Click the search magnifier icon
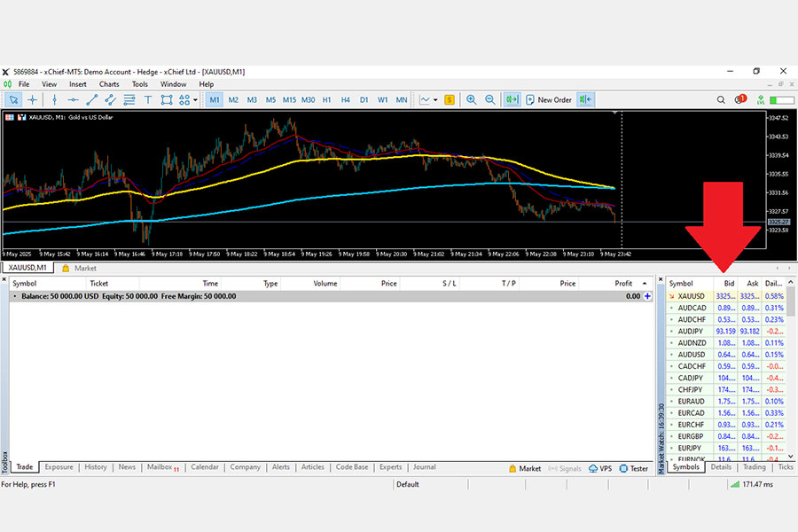This screenshot has height=532, width=798. pos(721,100)
